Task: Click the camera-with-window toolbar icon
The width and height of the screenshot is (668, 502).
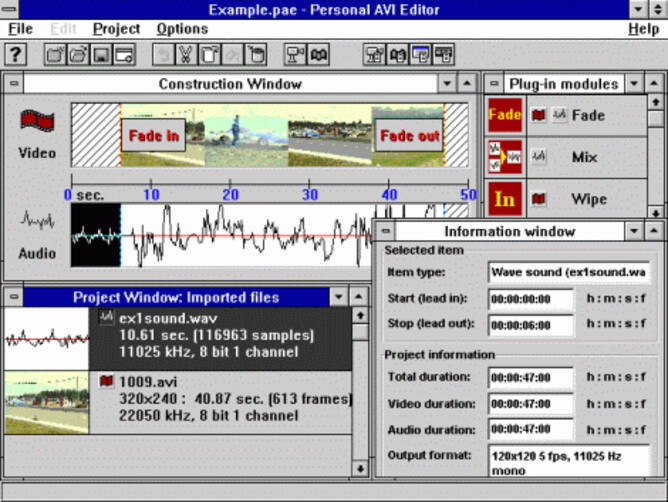Action: click(374, 55)
